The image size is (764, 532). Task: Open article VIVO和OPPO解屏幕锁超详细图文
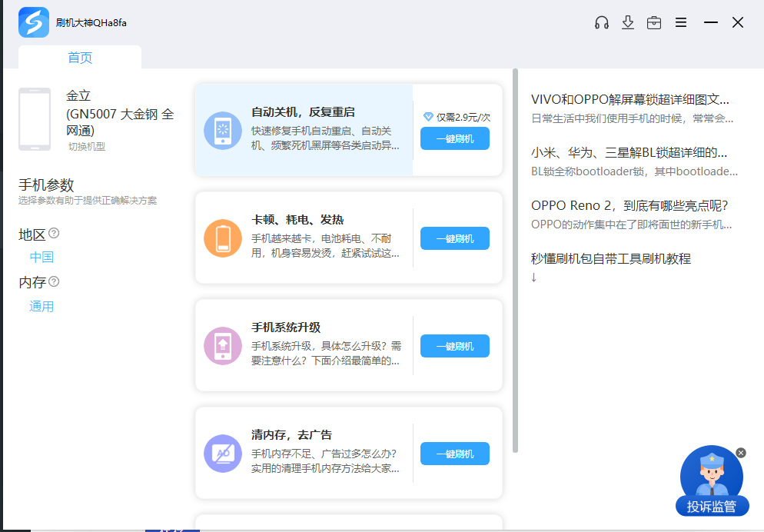630,99
